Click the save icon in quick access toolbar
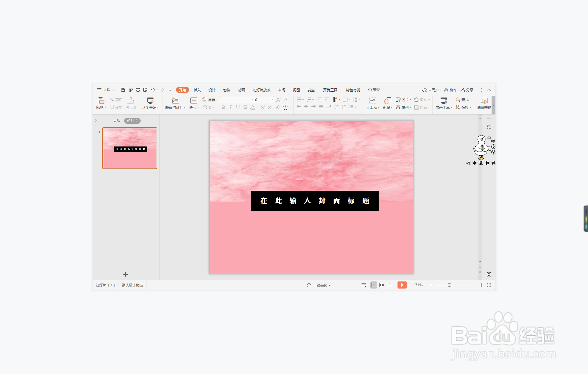This screenshot has height=374, width=588. tap(123, 90)
